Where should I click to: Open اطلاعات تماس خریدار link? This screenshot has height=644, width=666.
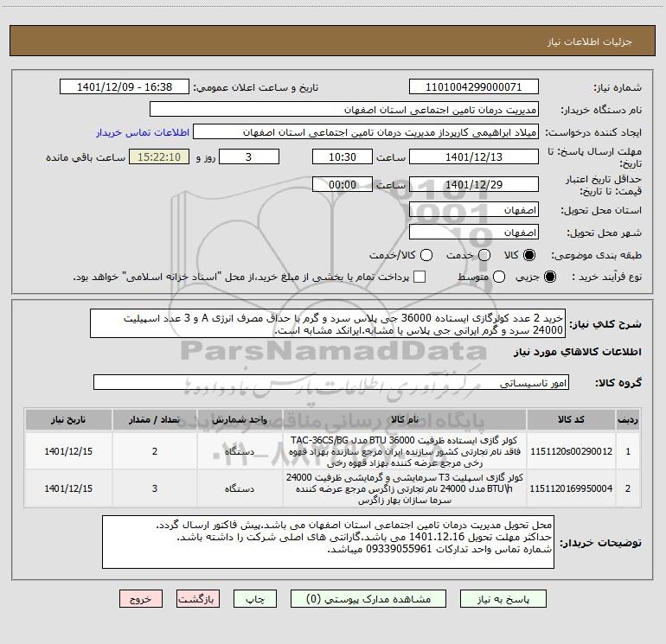pos(143,132)
